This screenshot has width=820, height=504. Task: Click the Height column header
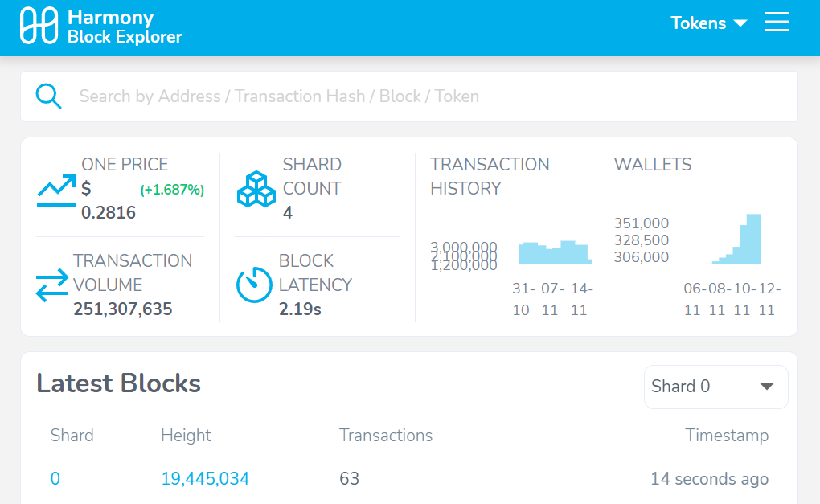[x=186, y=436]
